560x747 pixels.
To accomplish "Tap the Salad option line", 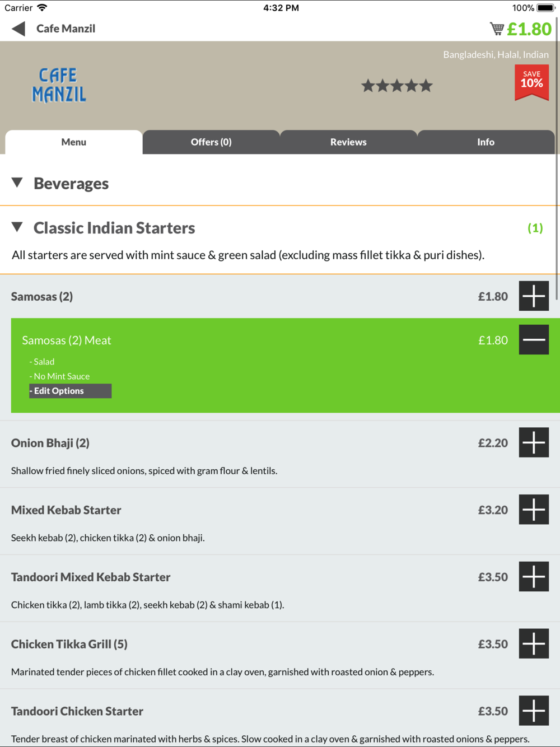I will coord(42,362).
